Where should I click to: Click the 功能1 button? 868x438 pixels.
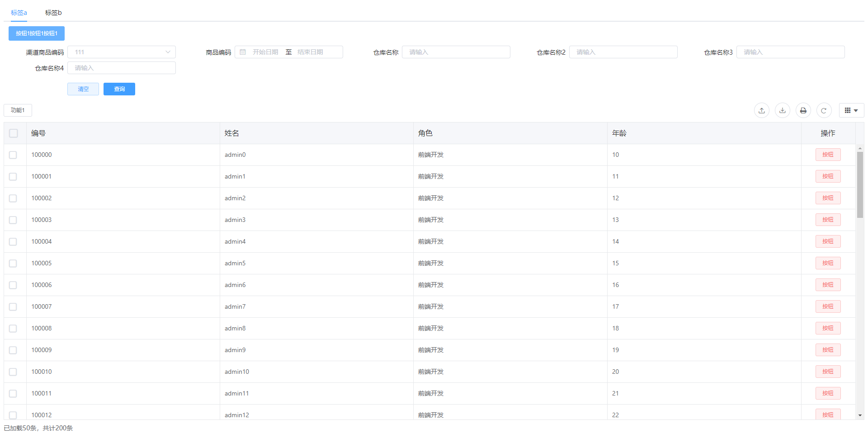pos(18,110)
